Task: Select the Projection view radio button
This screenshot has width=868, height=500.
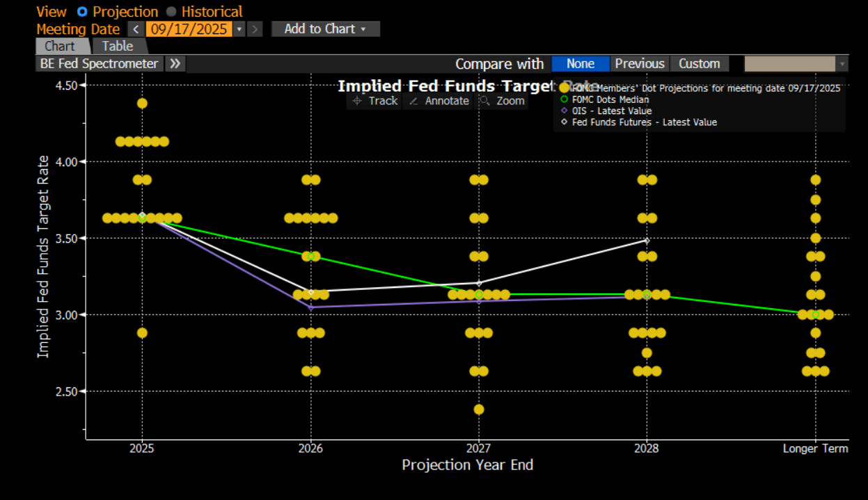Action: pyautogui.click(x=82, y=12)
